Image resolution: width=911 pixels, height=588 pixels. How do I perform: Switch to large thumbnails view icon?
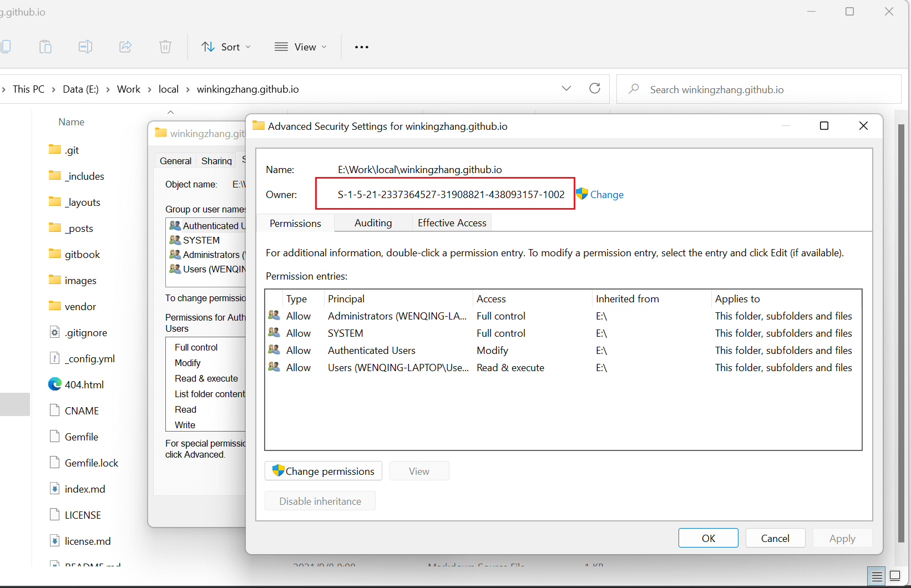pos(895,576)
